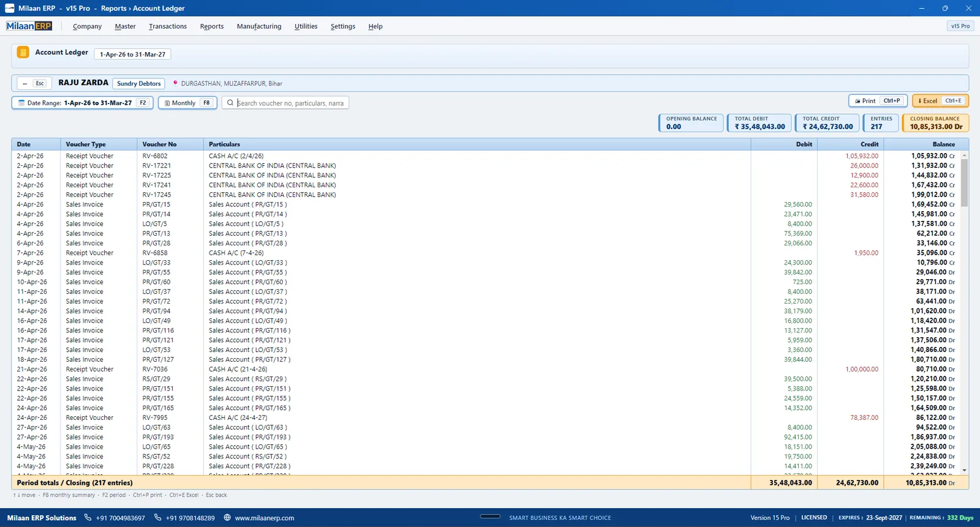This screenshot has width=980, height=527.
Task: Select the row with voucher RV-6802
Action: click(x=486, y=156)
